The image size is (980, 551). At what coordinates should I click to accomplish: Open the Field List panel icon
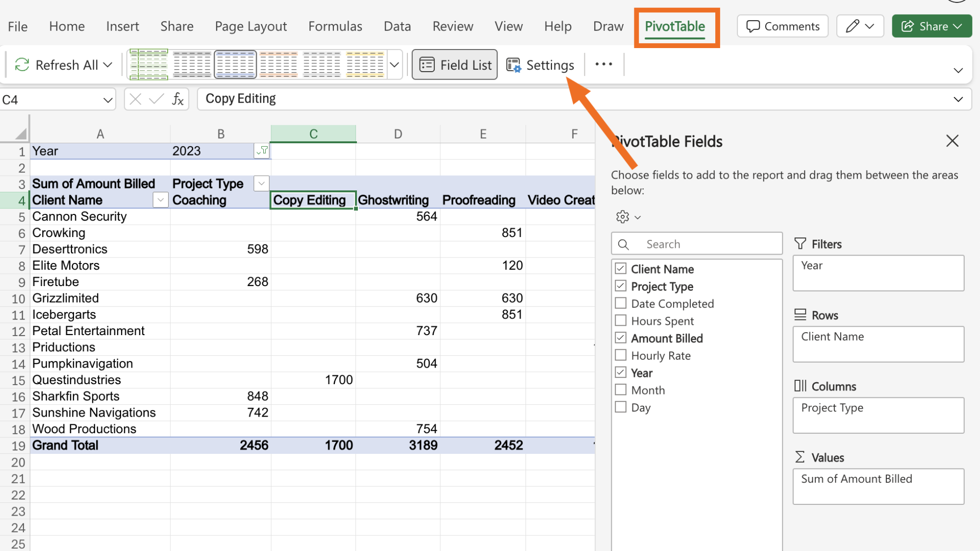click(x=427, y=64)
